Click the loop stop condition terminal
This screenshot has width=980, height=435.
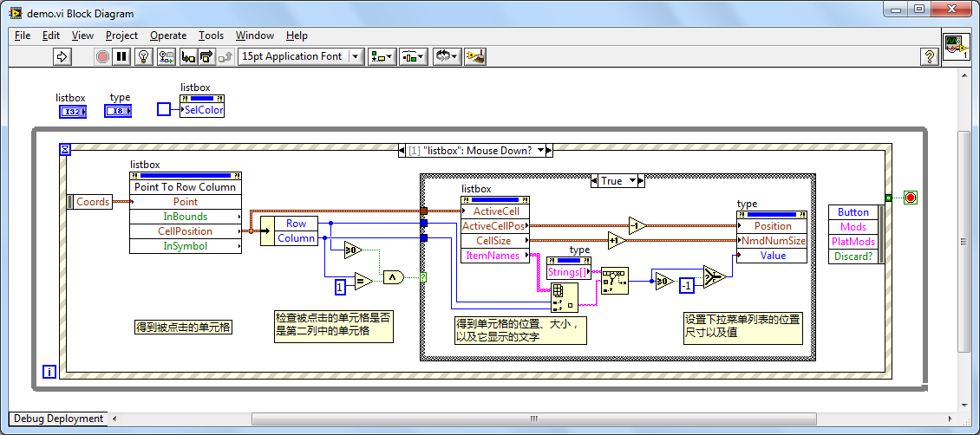(x=910, y=198)
